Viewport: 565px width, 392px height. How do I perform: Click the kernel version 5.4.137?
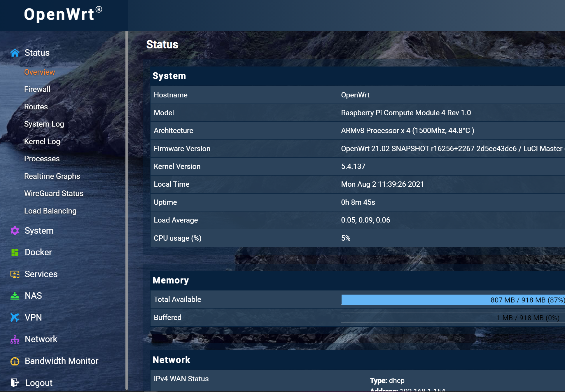click(x=353, y=167)
